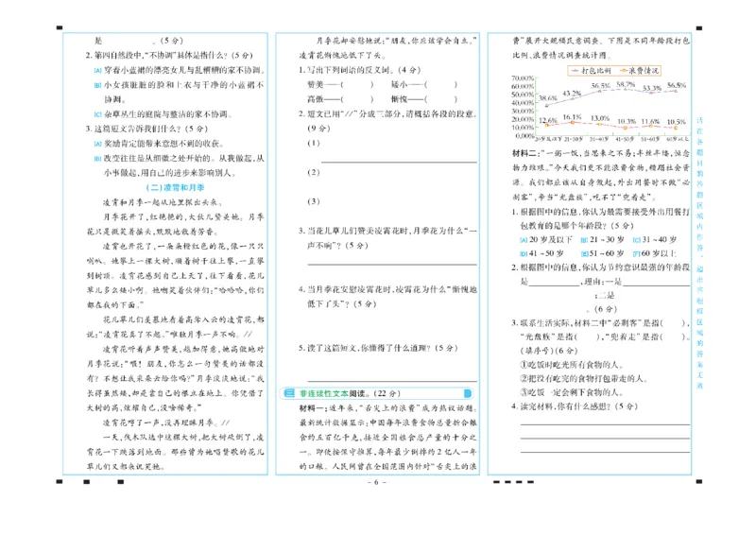This screenshot has width=756, height=535.
Task: Click the page number - 6 -
Action: [x=376, y=482]
